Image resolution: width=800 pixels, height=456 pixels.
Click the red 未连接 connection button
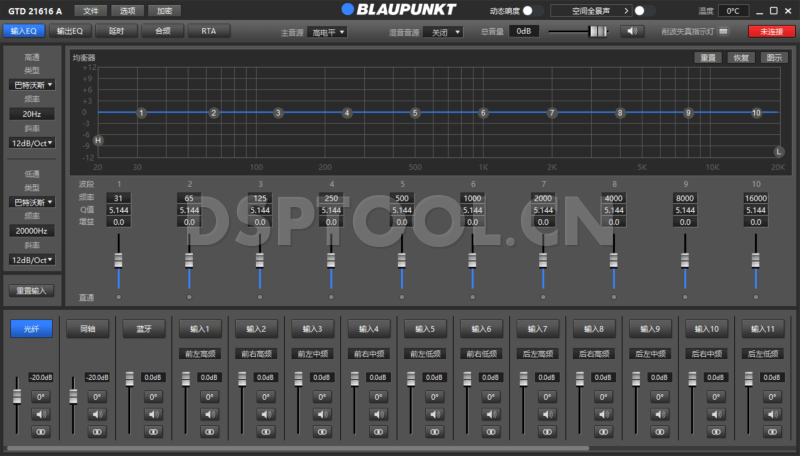coord(771,31)
